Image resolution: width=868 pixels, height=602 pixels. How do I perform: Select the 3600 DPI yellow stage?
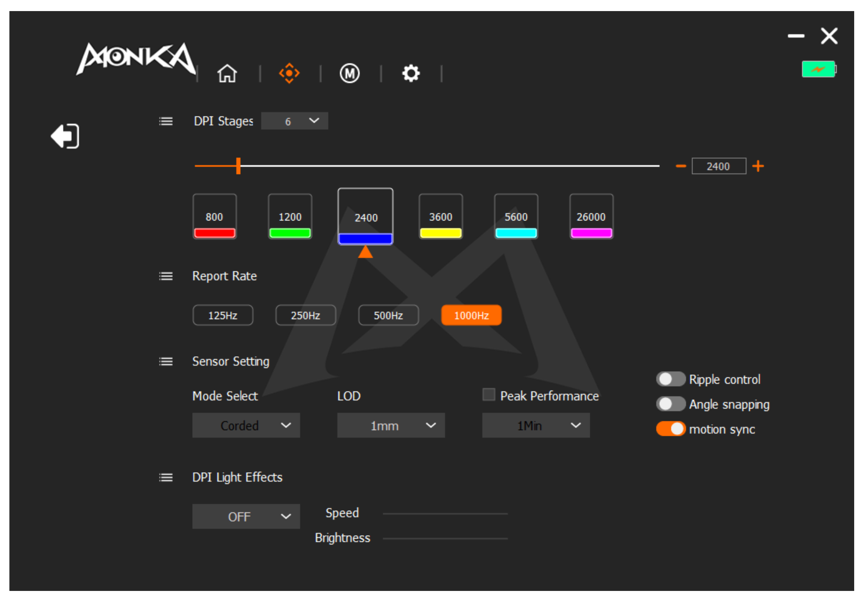point(441,217)
